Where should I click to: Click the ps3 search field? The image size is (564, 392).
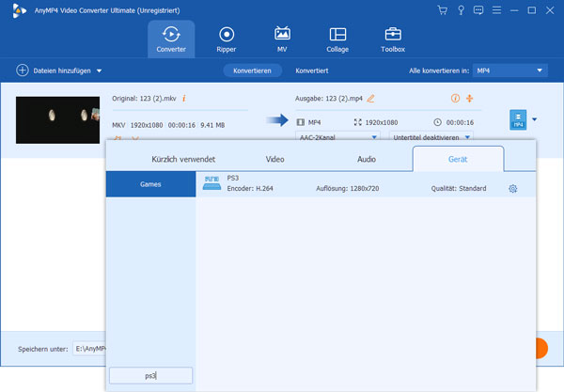(x=150, y=375)
